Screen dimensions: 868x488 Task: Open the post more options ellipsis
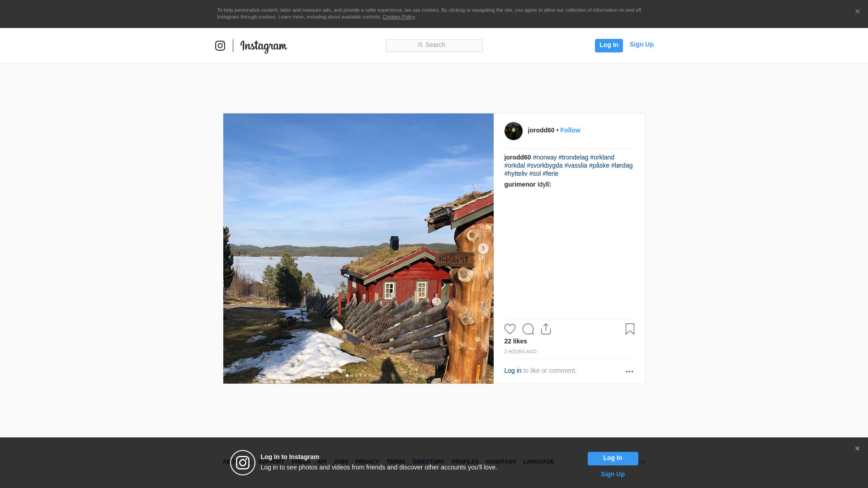(x=629, y=371)
